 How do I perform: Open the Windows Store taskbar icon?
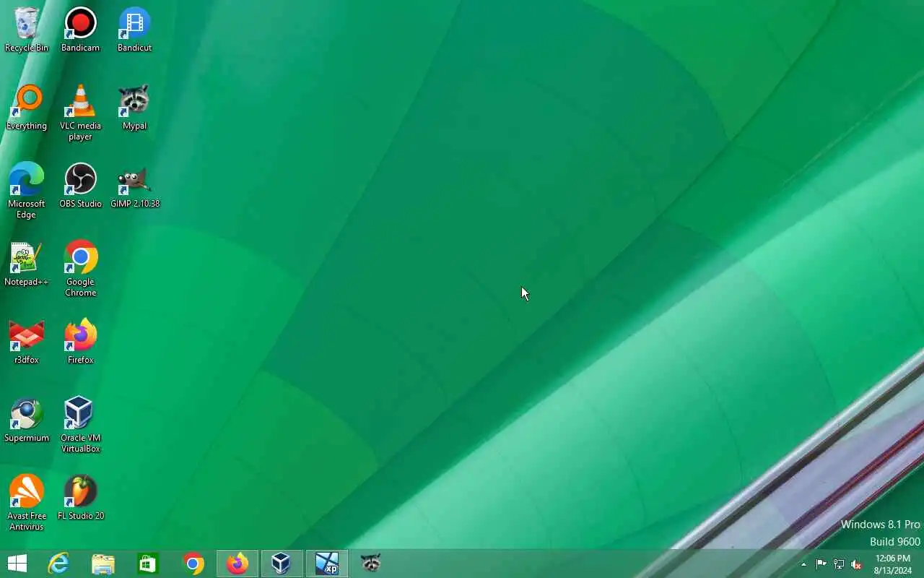tap(148, 564)
